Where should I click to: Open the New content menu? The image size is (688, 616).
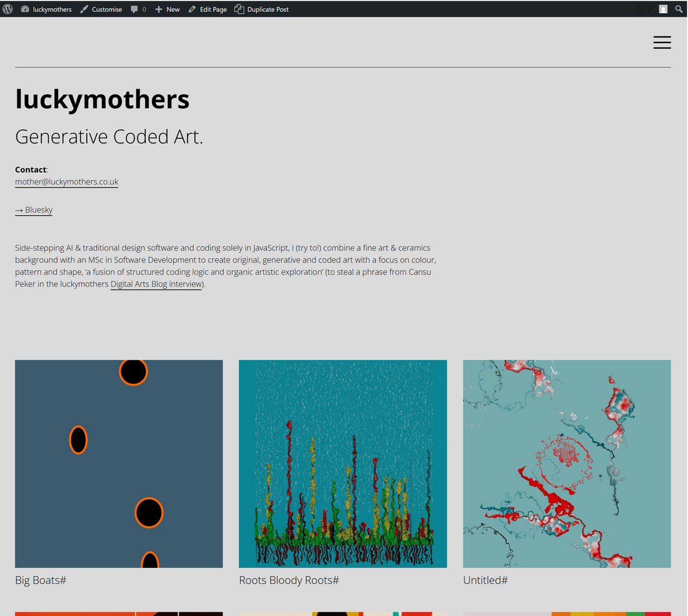tap(168, 9)
